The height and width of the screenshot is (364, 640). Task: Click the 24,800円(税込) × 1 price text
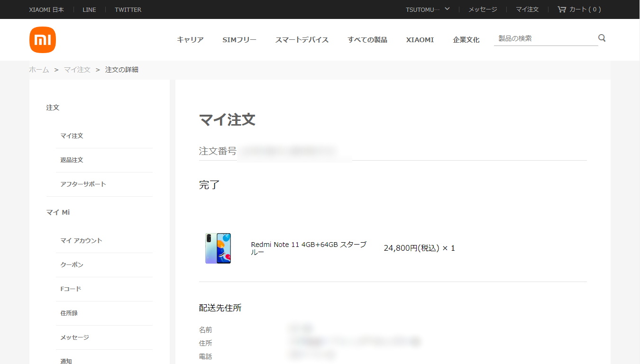(x=419, y=248)
